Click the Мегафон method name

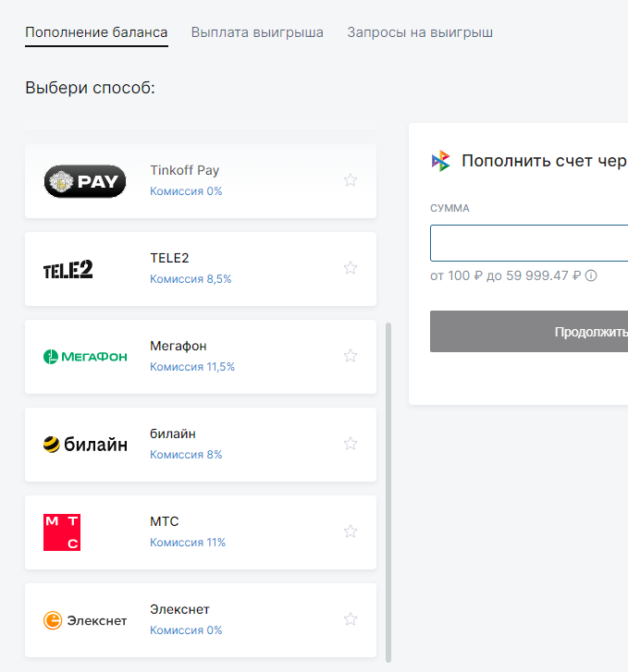[179, 346]
